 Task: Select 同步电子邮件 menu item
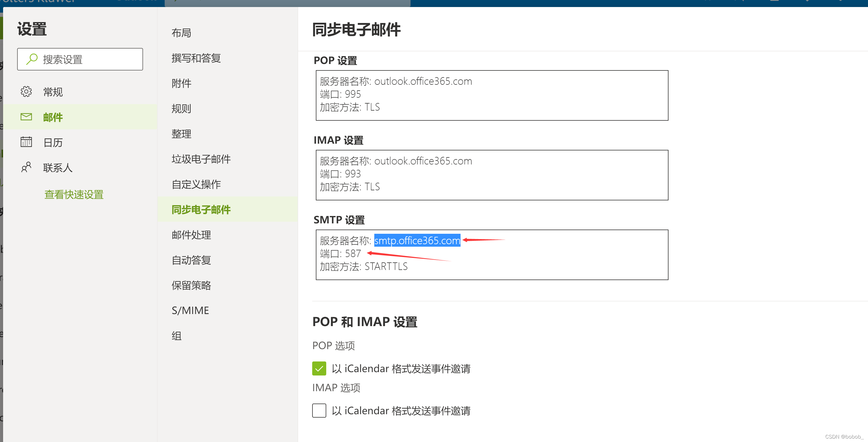tap(201, 209)
